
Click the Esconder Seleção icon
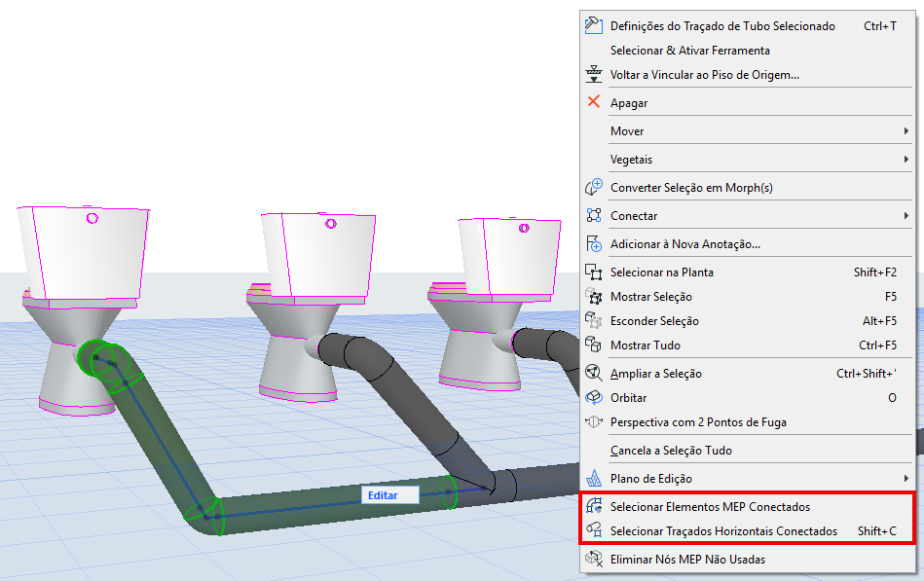pyautogui.click(x=593, y=320)
